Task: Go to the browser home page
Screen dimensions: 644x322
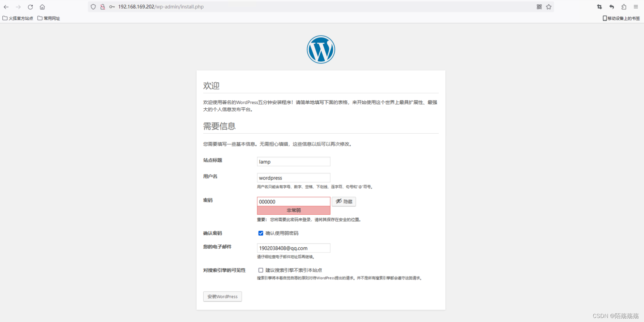Action: (42, 7)
